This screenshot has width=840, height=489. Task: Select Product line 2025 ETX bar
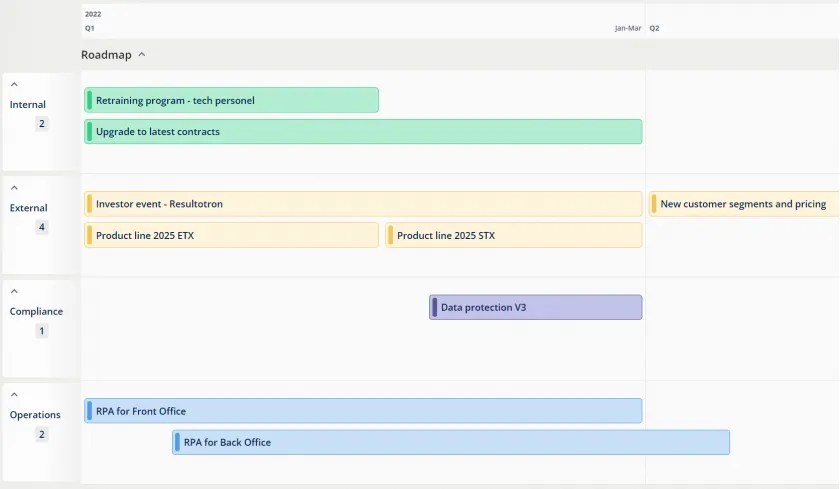pos(231,235)
